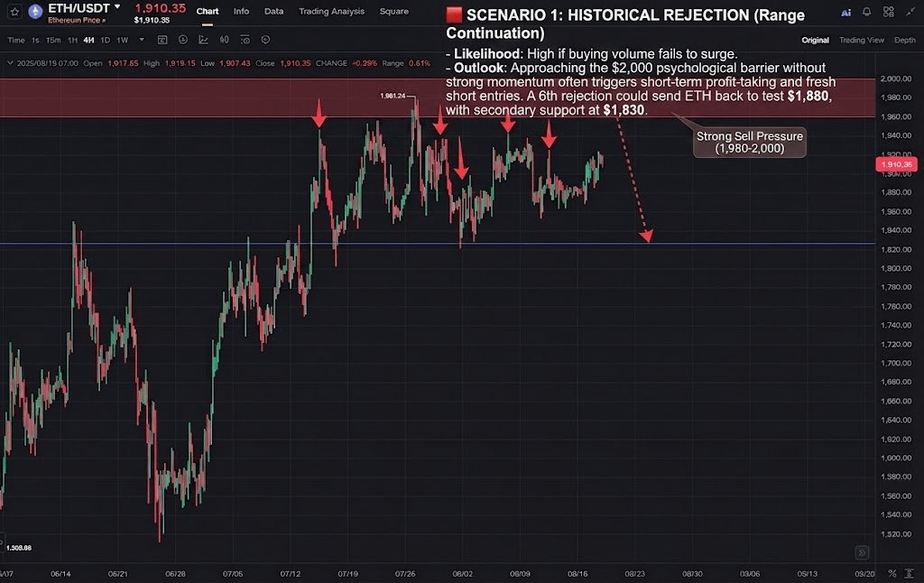Image resolution: width=924 pixels, height=583 pixels.
Task: Click the 1,800.00 price axis label
Action: pyautogui.click(x=896, y=268)
